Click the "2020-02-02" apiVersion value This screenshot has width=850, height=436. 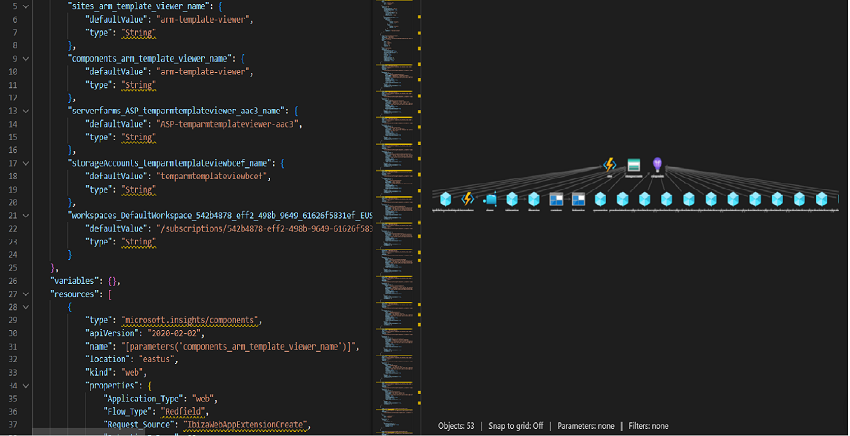pyautogui.click(x=175, y=333)
